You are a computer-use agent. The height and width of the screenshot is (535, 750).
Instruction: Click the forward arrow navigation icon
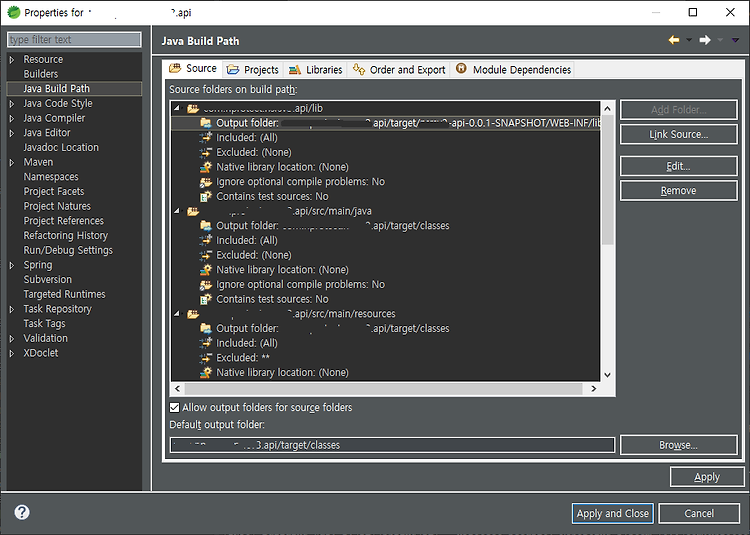point(705,40)
